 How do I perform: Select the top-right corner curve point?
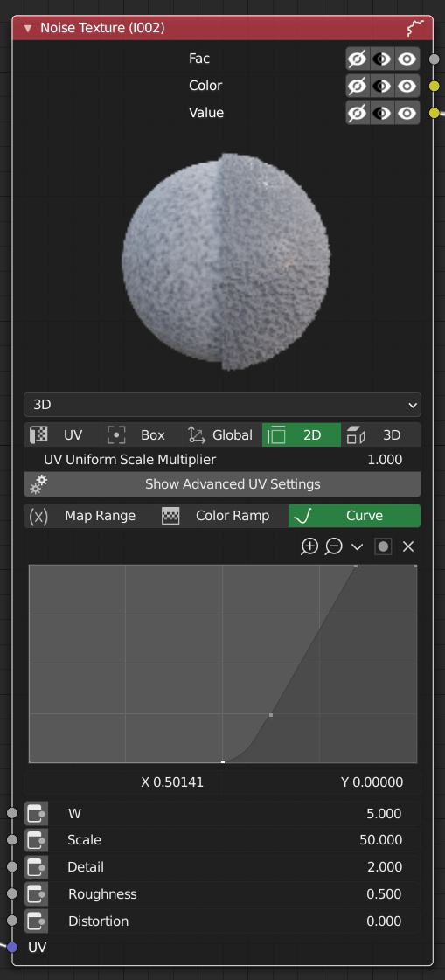pyautogui.click(x=415, y=566)
